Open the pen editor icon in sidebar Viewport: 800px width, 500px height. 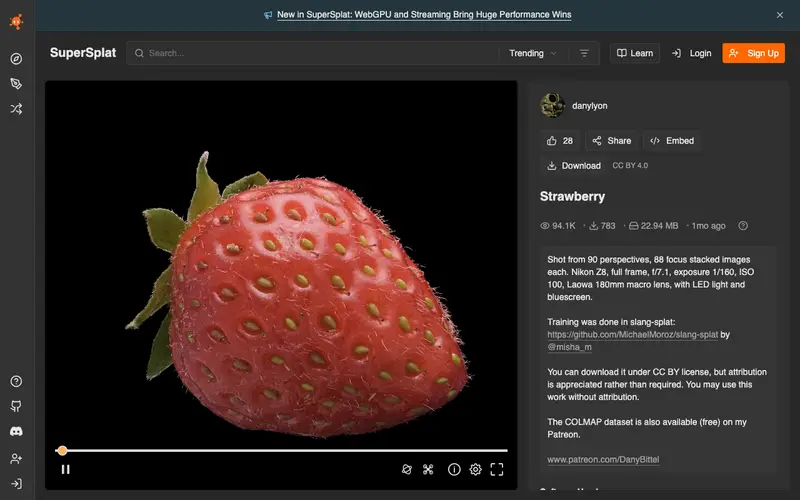pos(16,84)
